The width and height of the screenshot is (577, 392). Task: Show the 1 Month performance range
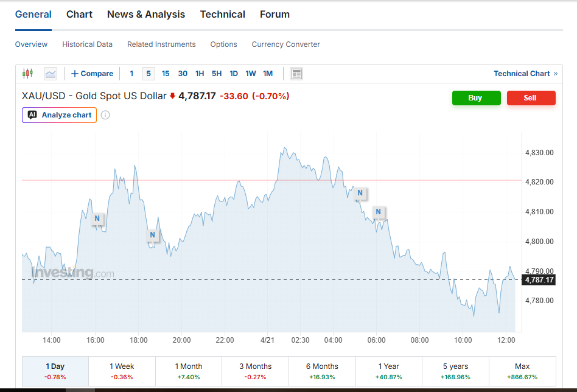pos(189,371)
